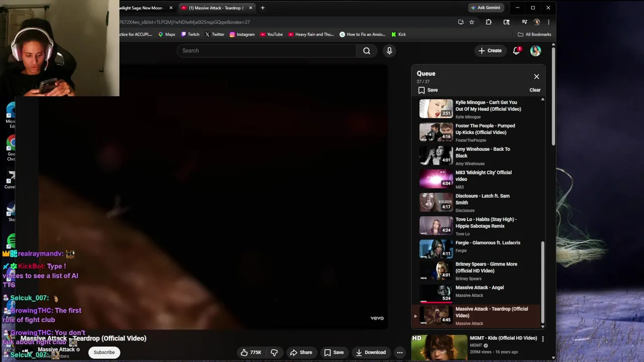Image resolution: width=644 pixels, height=362 pixels.
Task: Play M83 'Midnight City' Official video
Action: (x=475, y=179)
